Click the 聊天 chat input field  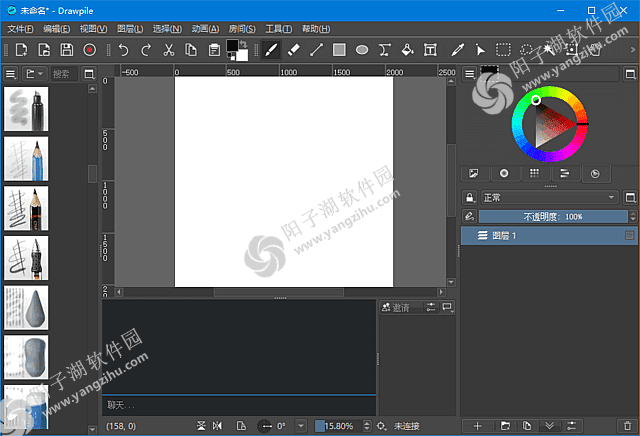pyautogui.click(x=239, y=405)
